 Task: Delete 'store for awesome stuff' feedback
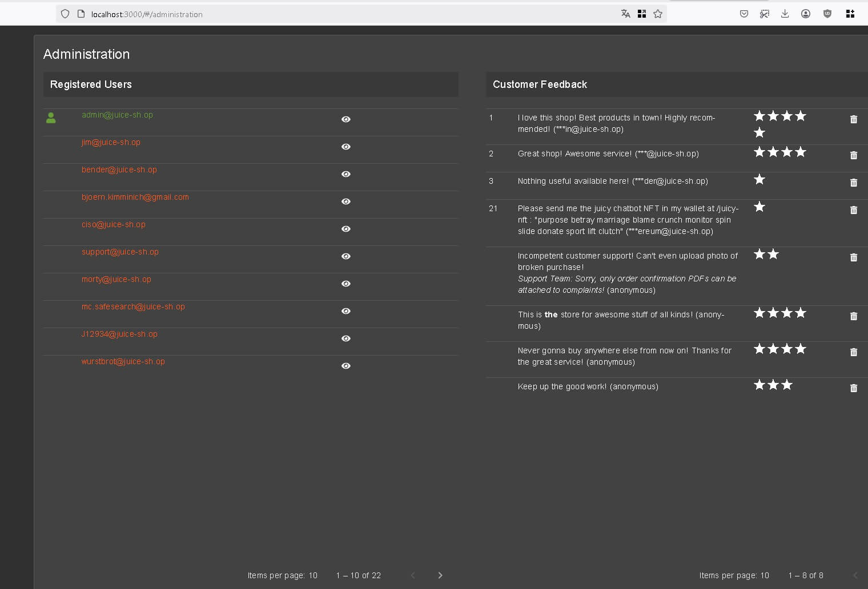click(x=854, y=316)
